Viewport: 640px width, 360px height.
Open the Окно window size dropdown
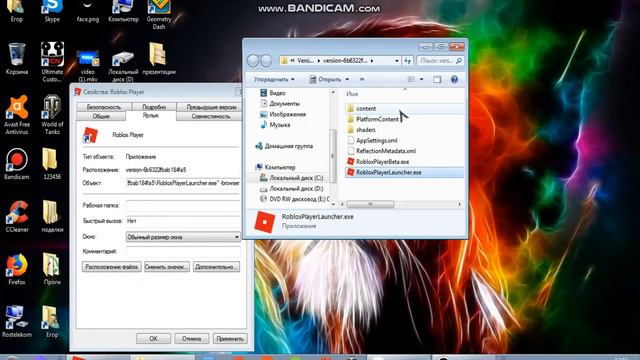183,237
